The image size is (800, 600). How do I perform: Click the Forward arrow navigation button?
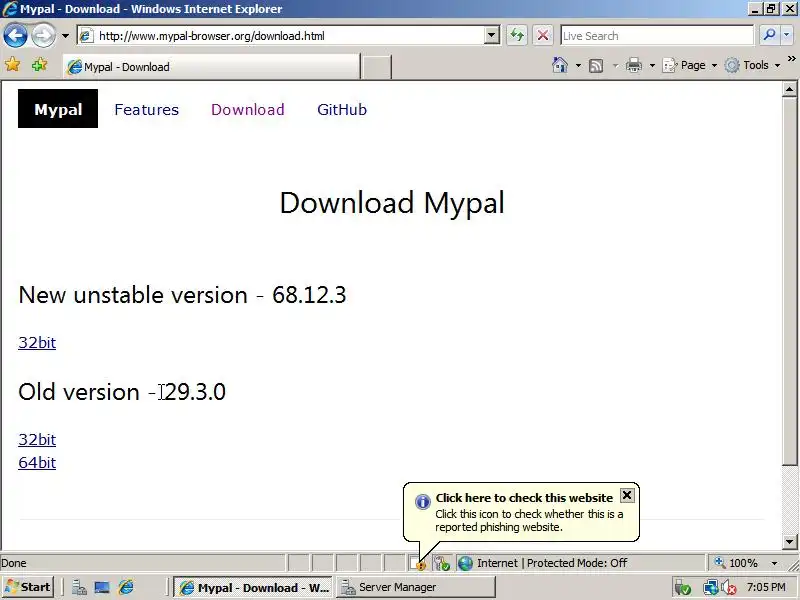coord(43,36)
